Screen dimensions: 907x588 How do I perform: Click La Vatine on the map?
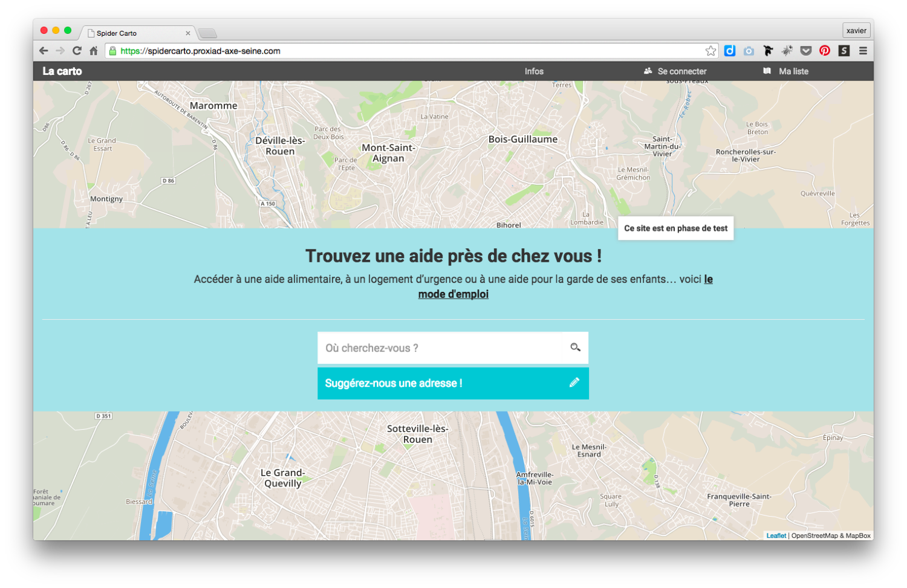coord(435,117)
